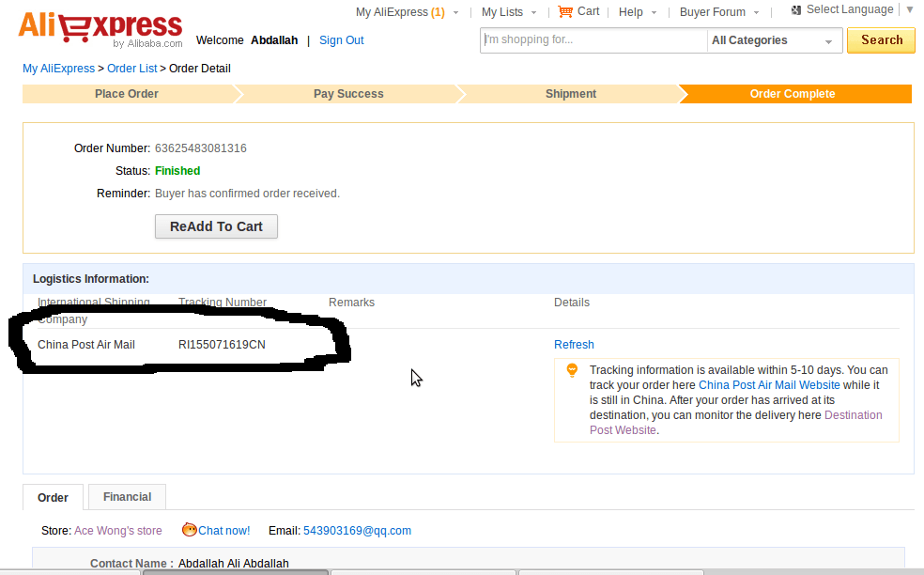
Task: Click the orange lightbulb tip icon
Action: pos(572,370)
